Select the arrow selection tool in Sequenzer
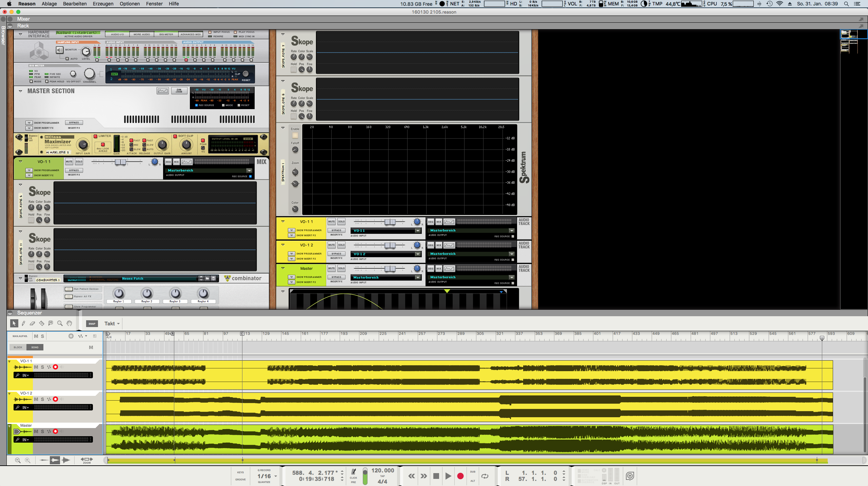This screenshot has width=868, height=486. (x=14, y=323)
